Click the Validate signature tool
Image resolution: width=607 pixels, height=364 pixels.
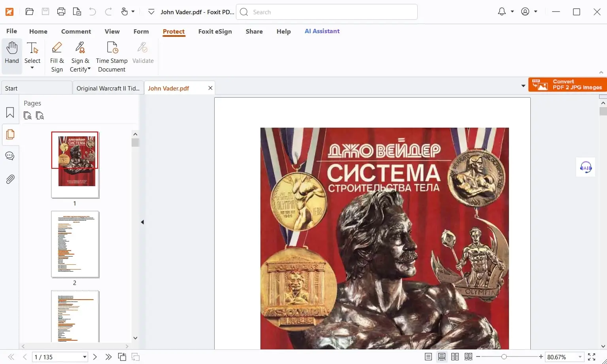[x=143, y=53]
